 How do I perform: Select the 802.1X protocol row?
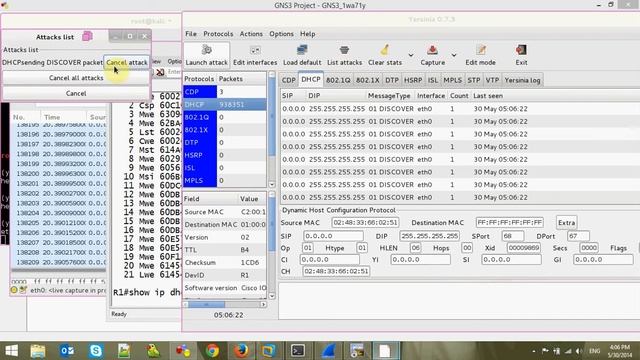coord(224,130)
